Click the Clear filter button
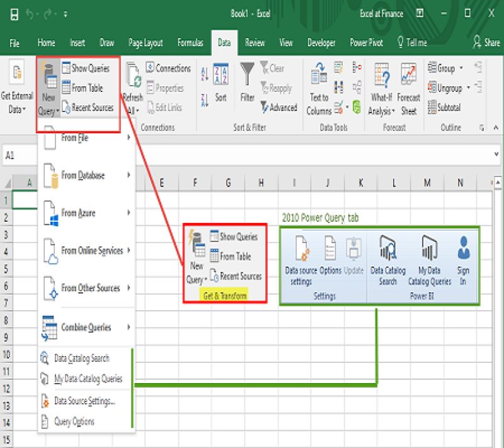 click(272, 68)
